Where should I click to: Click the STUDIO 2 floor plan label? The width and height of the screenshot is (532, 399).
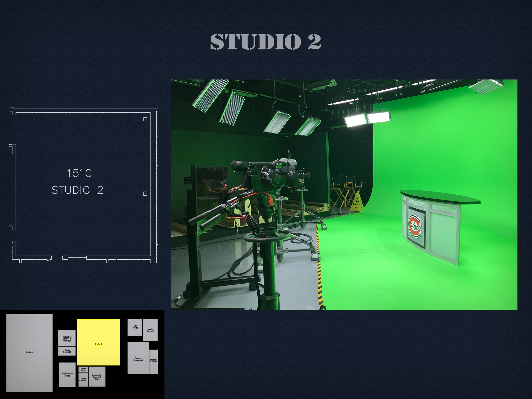77,190
